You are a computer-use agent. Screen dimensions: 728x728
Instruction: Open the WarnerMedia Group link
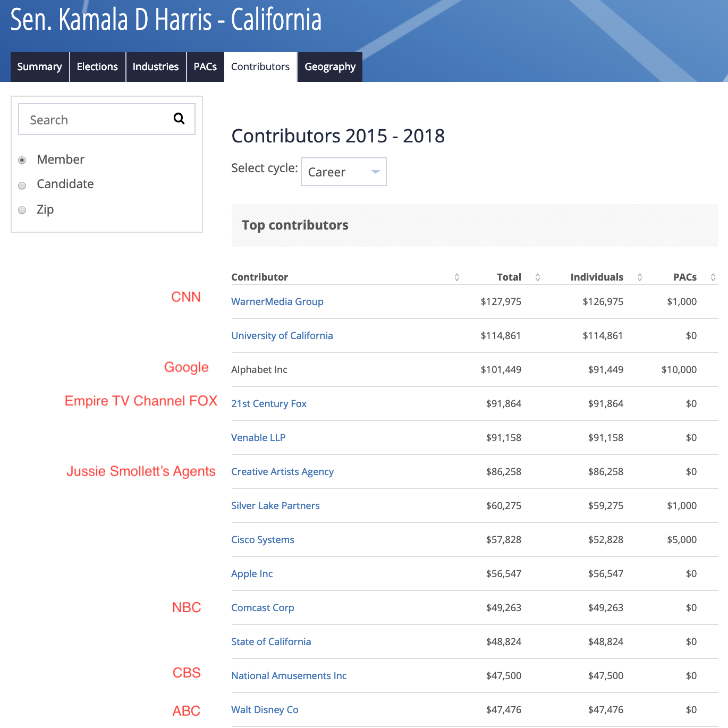[x=277, y=302]
